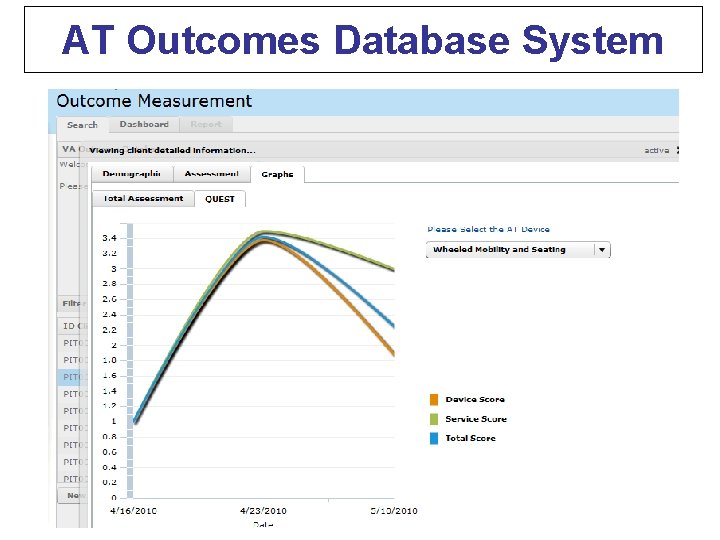Open the AT Device dropdown arrow

602,250
